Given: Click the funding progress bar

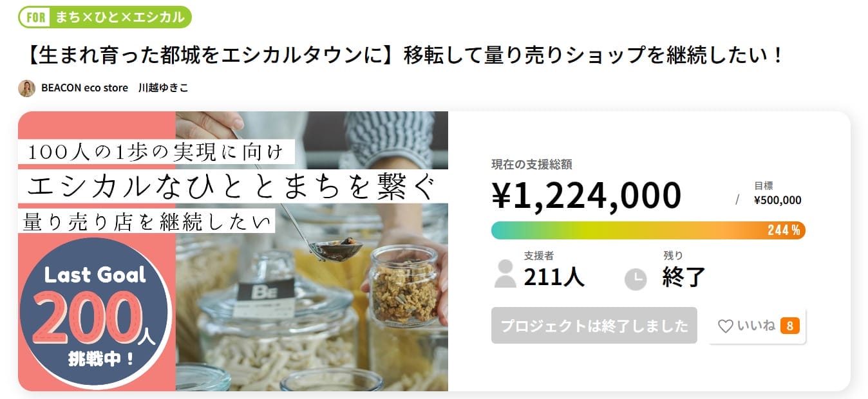Looking at the screenshot, I should (x=625, y=230).
